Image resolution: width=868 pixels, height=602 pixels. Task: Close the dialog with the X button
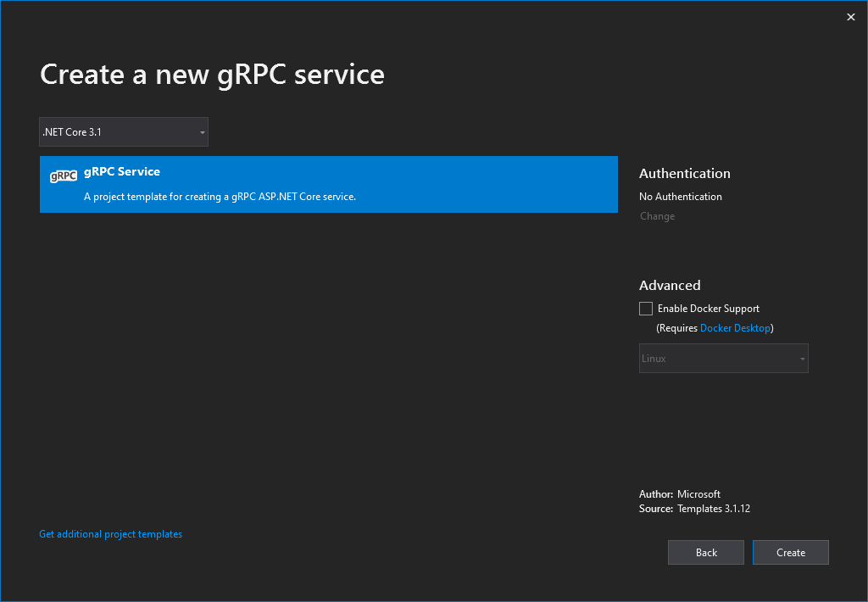pos(851,17)
